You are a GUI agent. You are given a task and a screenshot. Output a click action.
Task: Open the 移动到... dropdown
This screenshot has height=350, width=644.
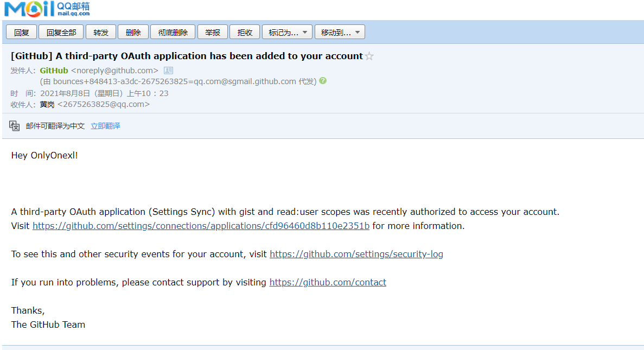(x=340, y=32)
